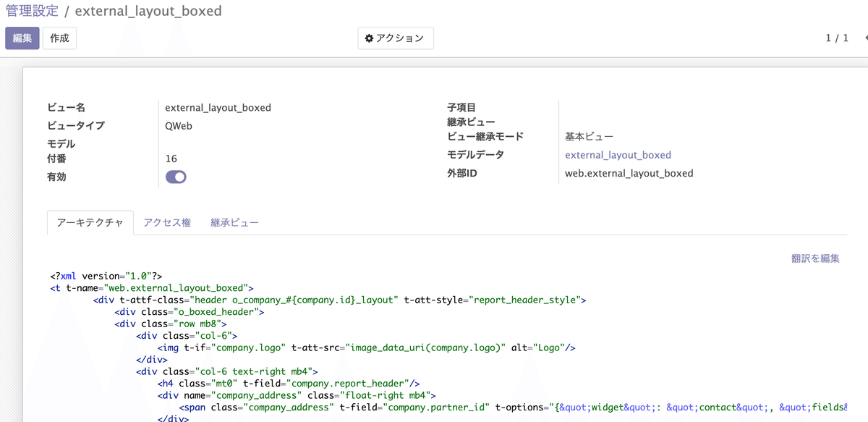Disable the 有効 toggle switch
The height and width of the screenshot is (422, 868).
176,177
